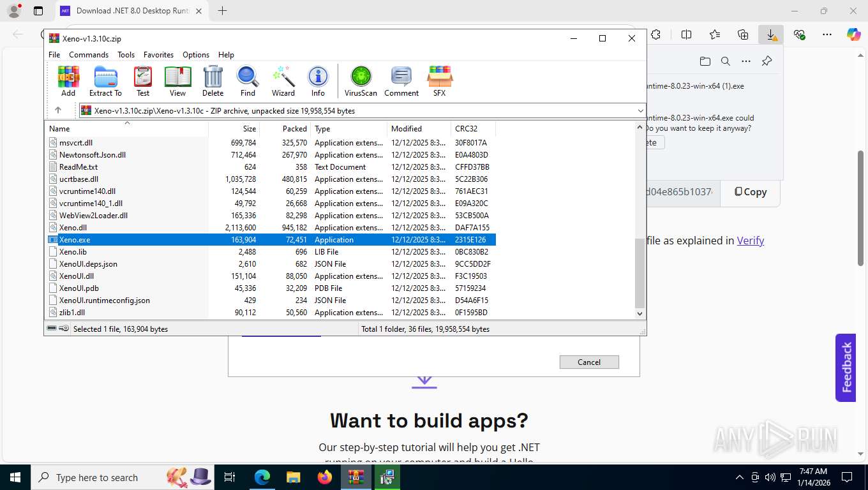868x490 pixels.
Task: Select the .NET 8.0 Desktop Runtime tab
Action: pos(131,11)
